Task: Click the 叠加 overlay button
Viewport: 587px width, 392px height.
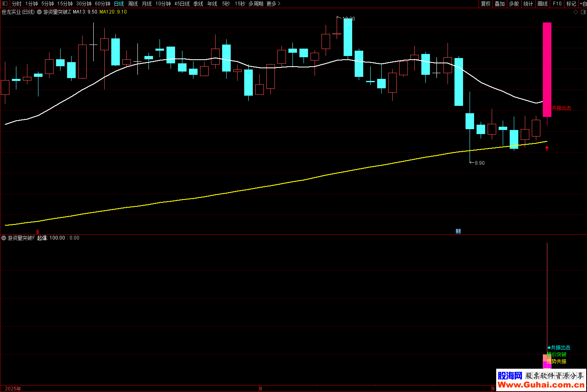Action: click(500, 4)
